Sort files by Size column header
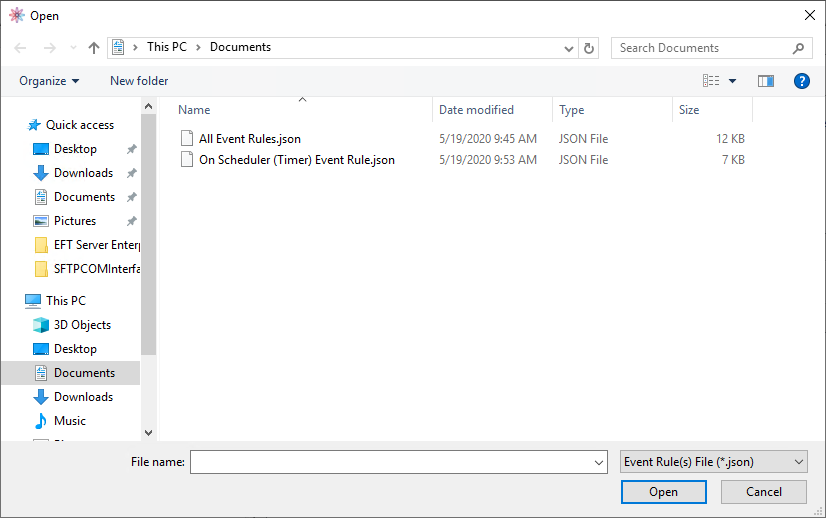 pos(689,110)
